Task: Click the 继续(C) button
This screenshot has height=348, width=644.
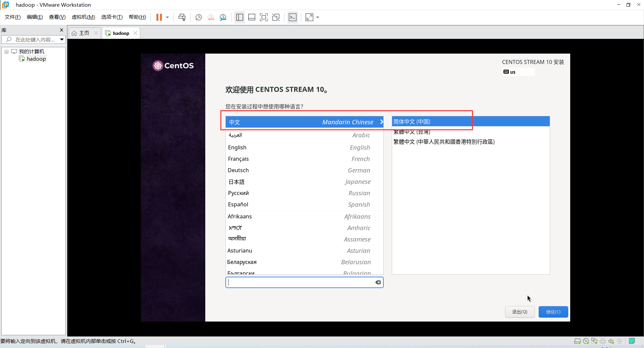Action: point(553,312)
